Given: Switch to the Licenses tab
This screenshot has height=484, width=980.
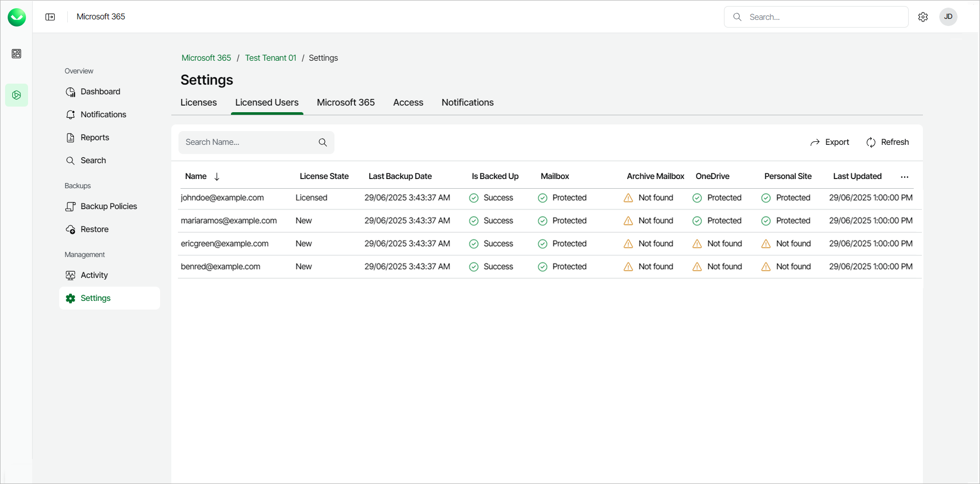Looking at the screenshot, I should [x=198, y=103].
